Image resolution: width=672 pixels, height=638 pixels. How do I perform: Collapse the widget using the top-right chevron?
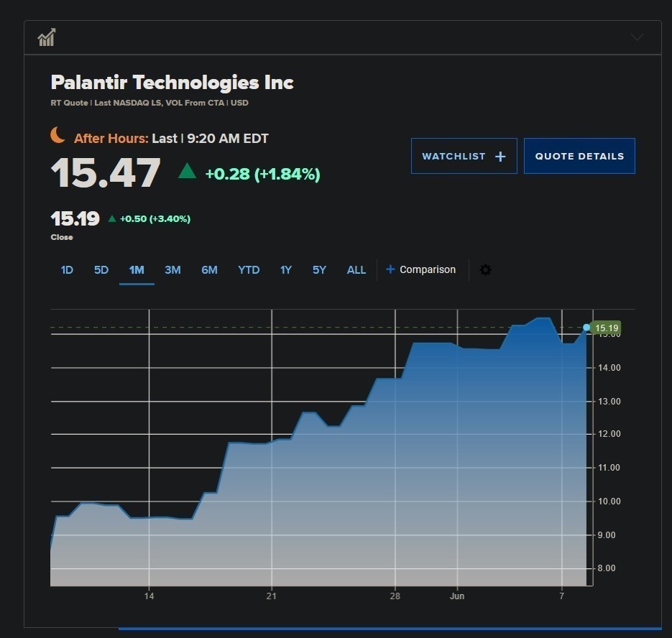point(637,37)
